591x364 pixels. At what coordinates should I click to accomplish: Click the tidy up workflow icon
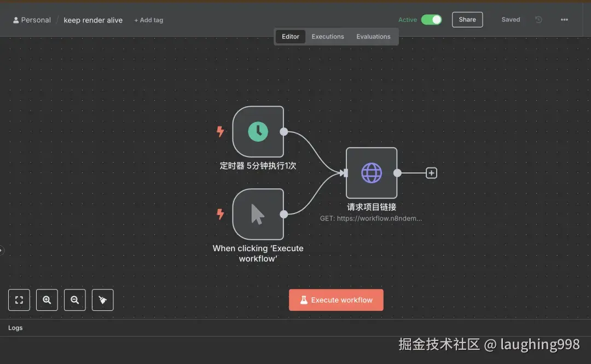point(103,299)
